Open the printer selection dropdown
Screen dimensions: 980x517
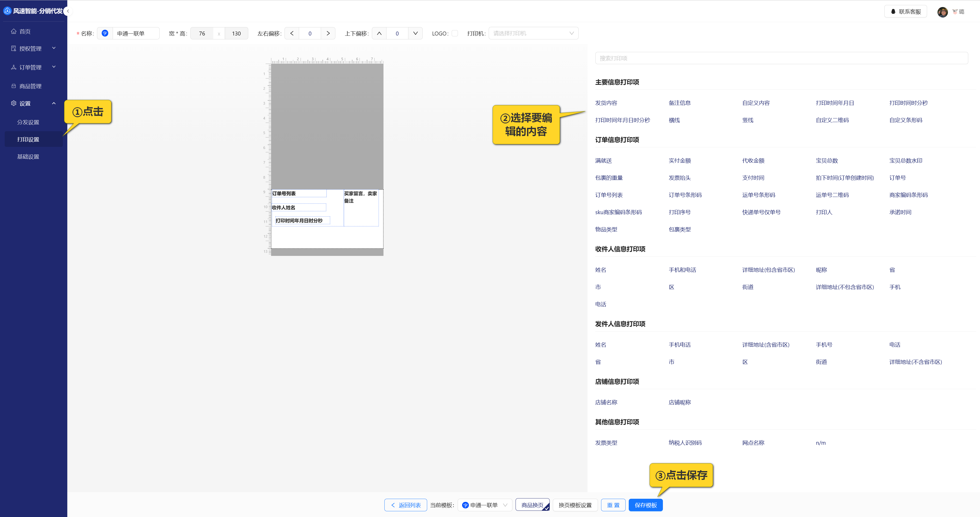click(533, 33)
